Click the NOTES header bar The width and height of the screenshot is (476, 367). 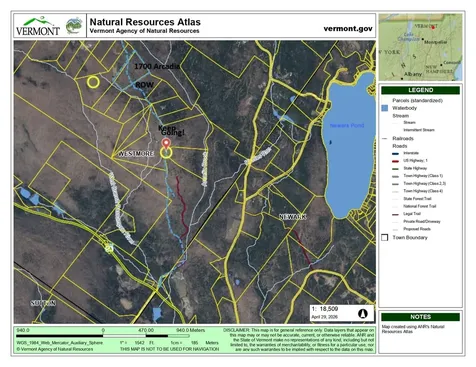420,317
